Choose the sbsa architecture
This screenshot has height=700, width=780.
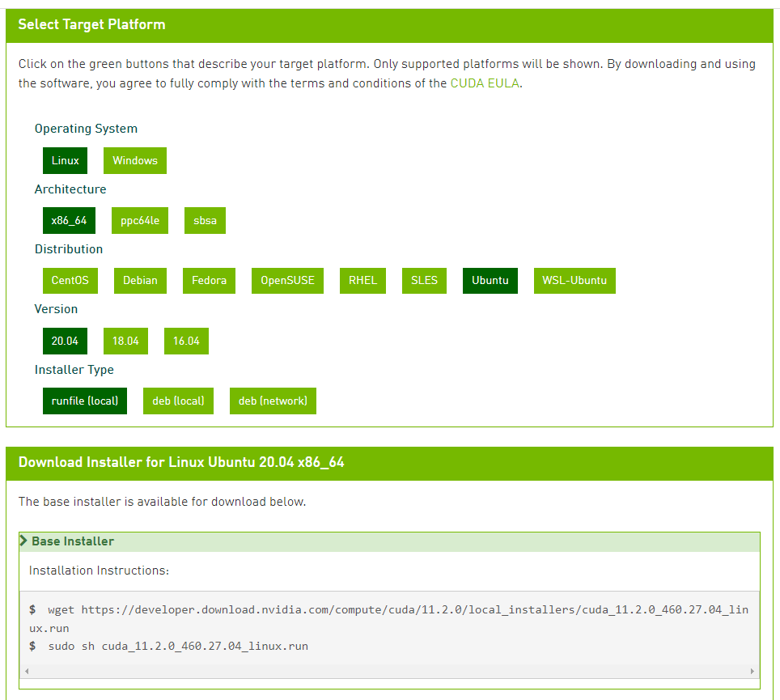coord(205,220)
